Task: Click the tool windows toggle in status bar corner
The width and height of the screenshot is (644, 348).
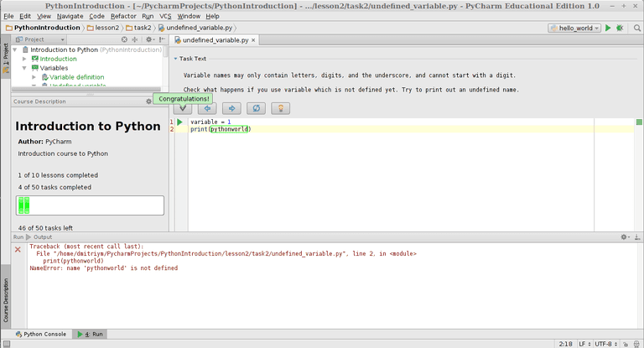Action: 7,344
